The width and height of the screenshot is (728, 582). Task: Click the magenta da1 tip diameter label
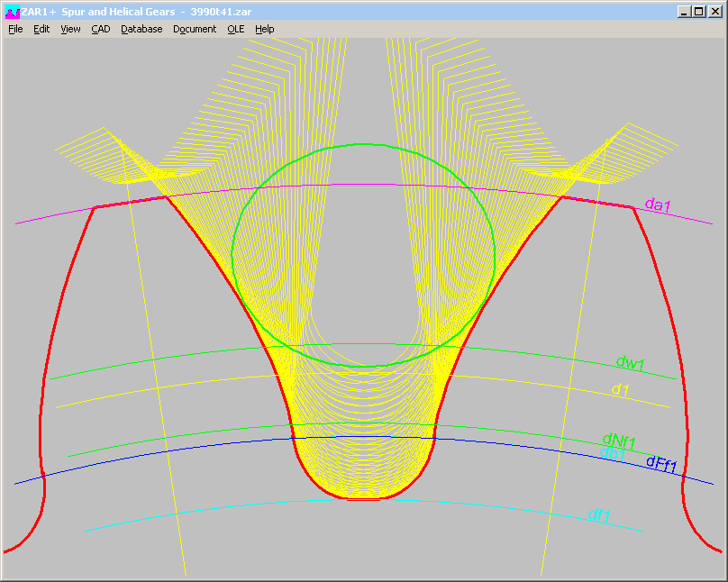658,205
